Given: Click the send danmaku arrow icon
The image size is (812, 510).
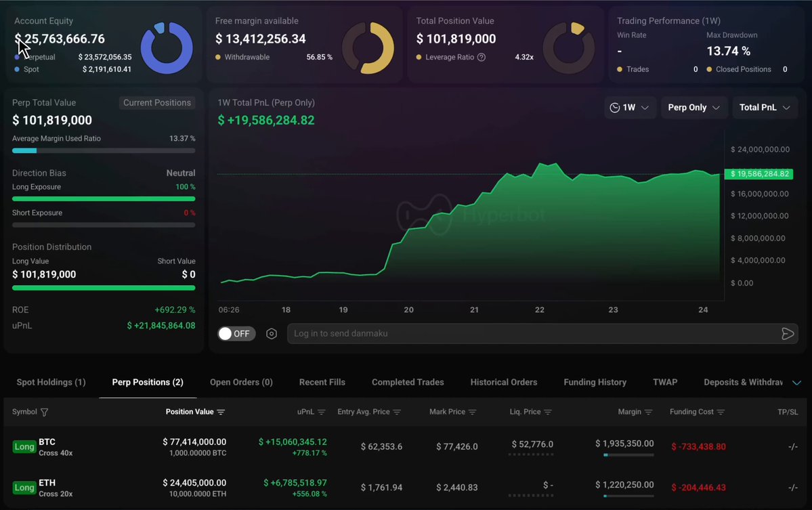Looking at the screenshot, I should coord(787,333).
